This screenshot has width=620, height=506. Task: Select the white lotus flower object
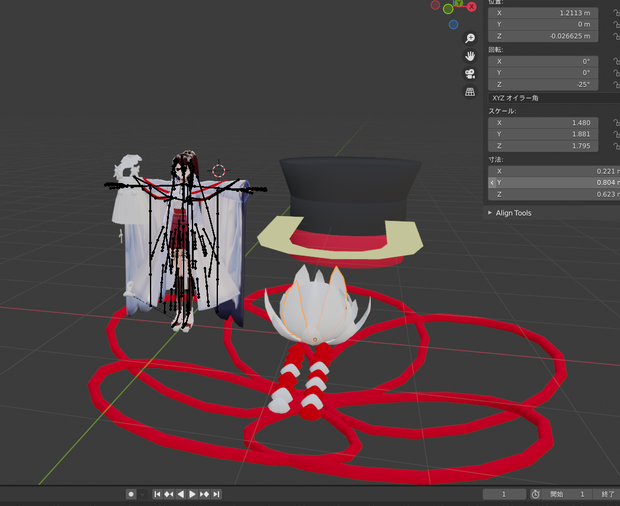click(316, 312)
